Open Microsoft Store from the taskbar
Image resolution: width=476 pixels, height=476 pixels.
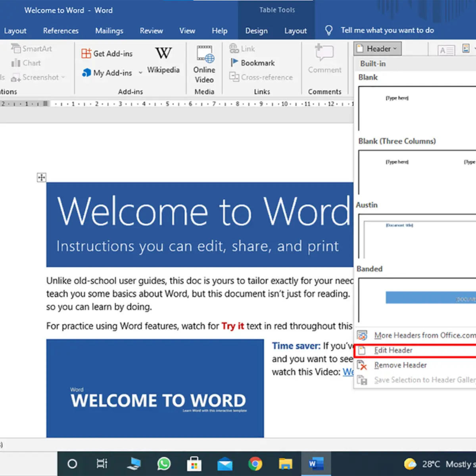[x=194, y=463]
